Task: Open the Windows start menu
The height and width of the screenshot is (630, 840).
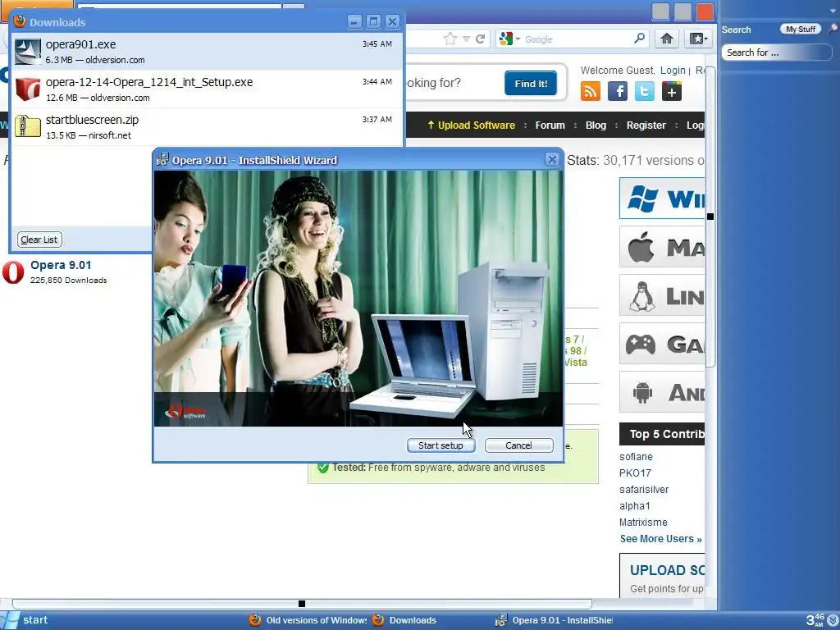Action: [x=25, y=620]
